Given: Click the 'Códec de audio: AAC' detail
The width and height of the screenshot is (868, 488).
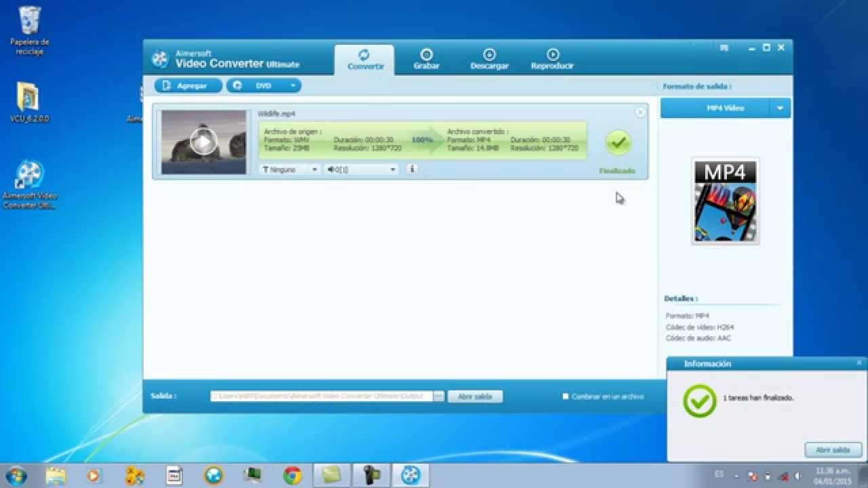Looking at the screenshot, I should click(698, 338).
